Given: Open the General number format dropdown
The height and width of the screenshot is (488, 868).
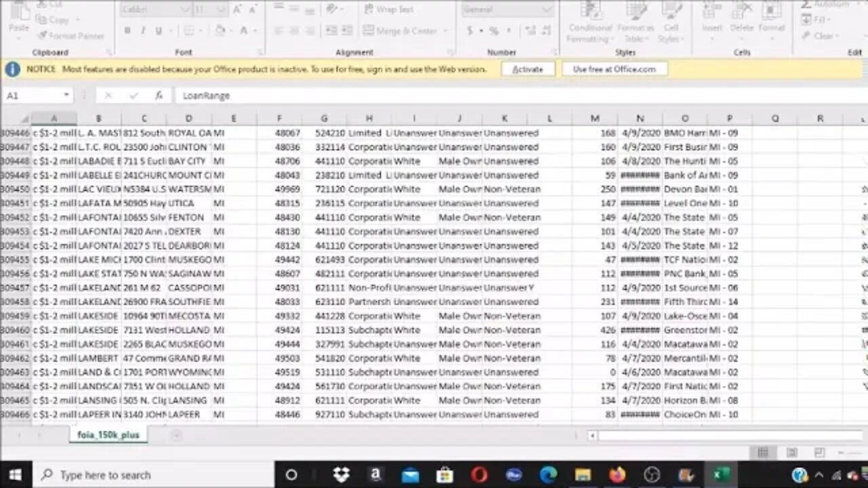Looking at the screenshot, I should point(547,9).
